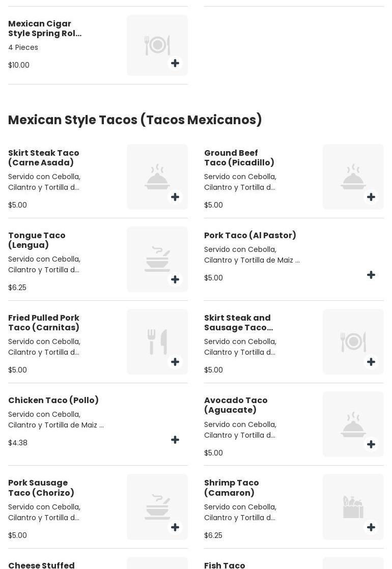The height and width of the screenshot is (569, 392).
Task: Add Mexican Cigar Style Spring Roll to cart
Action: tap(175, 63)
